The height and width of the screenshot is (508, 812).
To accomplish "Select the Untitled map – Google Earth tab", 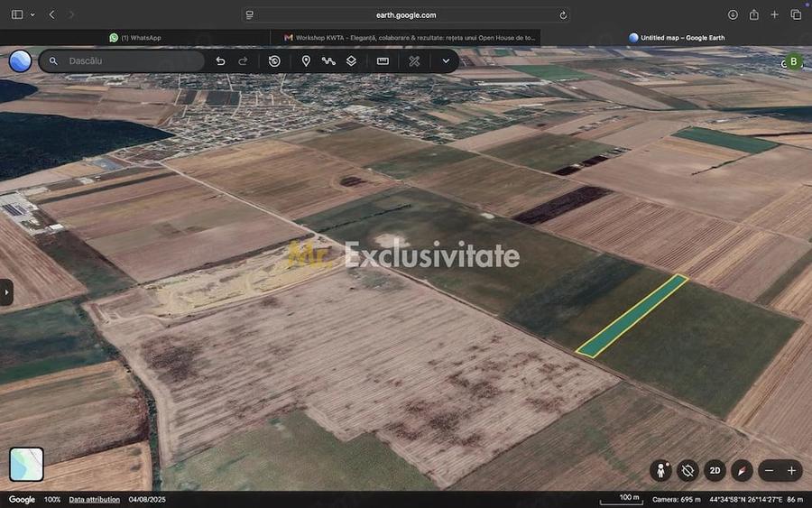I will pos(677,38).
